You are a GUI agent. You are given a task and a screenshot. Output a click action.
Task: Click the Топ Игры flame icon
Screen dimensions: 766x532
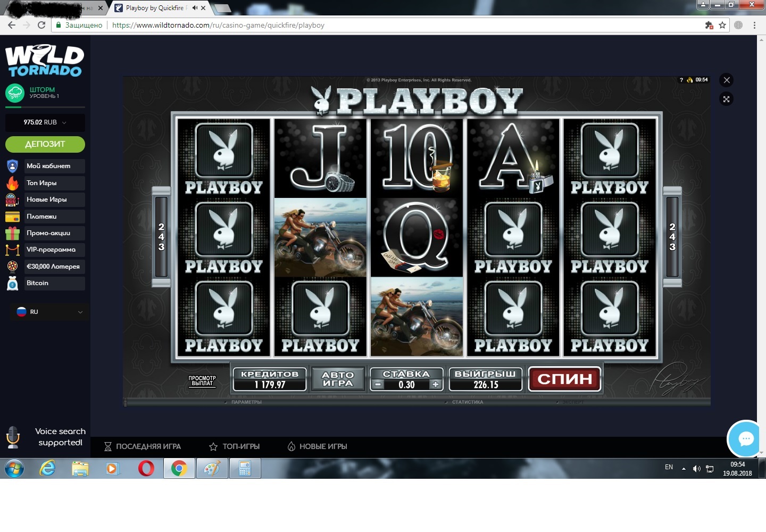click(x=12, y=183)
